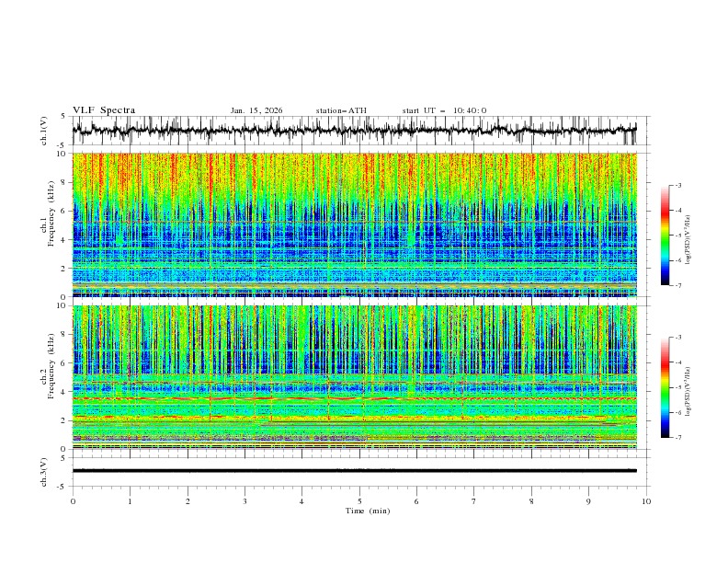
Task: Click the "9" tick on the Time axis
Action: pos(588,501)
